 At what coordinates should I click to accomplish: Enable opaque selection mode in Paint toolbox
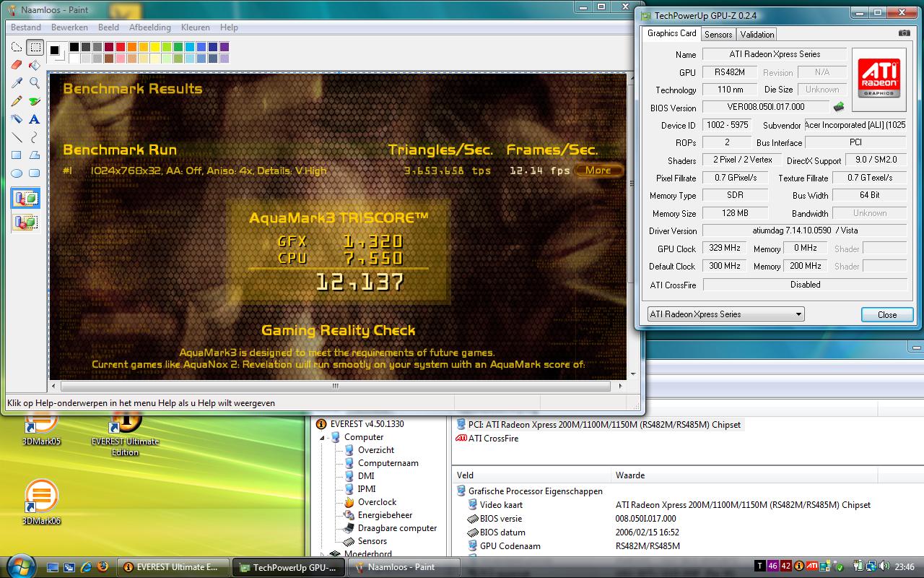25,199
